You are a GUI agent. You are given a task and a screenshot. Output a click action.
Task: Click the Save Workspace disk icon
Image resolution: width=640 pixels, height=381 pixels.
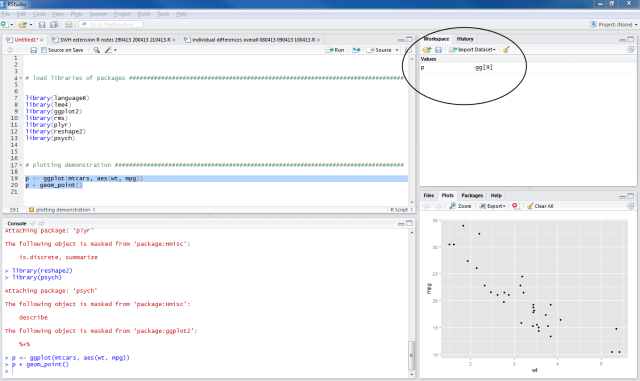tap(438, 50)
